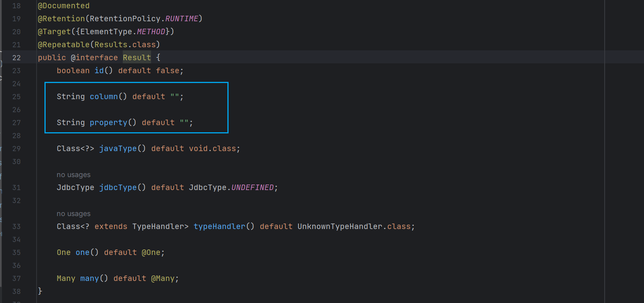Viewport: 644px width, 303px height.
Task: Click the public keyword on line 22
Action: click(x=52, y=57)
